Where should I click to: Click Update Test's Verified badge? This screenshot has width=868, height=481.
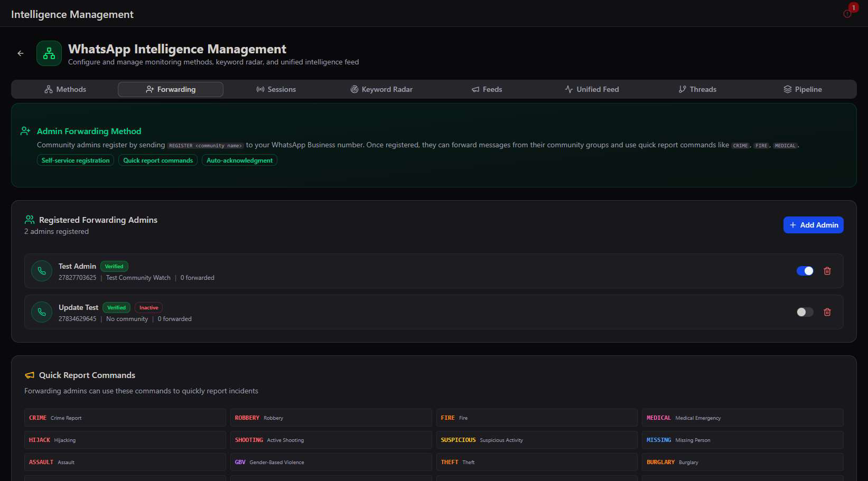[x=116, y=308]
